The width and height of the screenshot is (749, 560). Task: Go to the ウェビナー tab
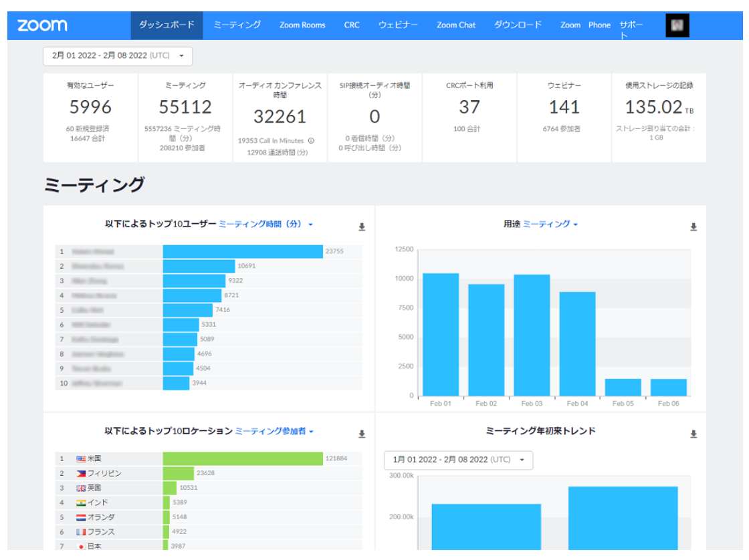click(398, 25)
